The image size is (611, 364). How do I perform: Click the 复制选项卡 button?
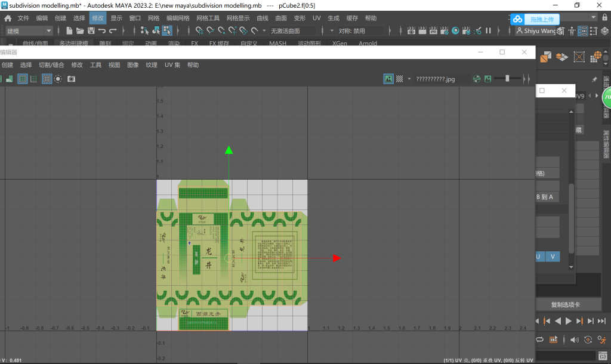[x=565, y=305]
